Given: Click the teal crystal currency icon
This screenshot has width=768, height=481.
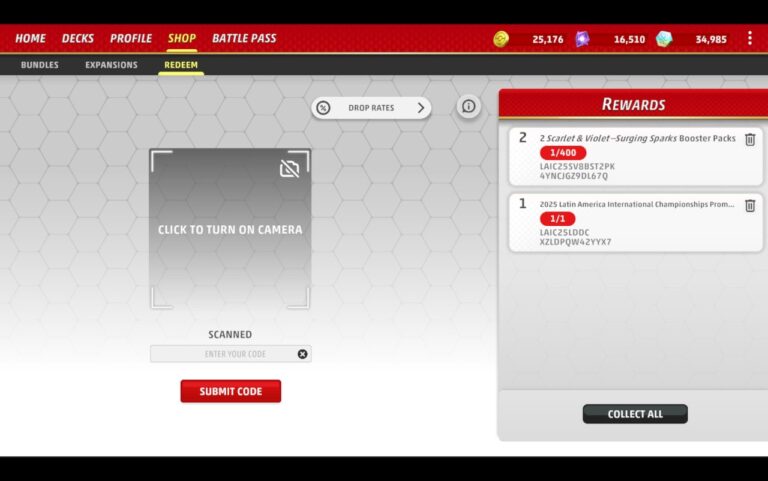Looking at the screenshot, I should coord(664,39).
